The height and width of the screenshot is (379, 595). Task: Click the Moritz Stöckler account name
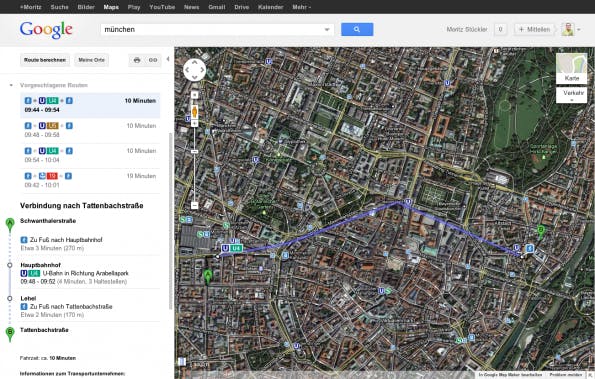pyautogui.click(x=467, y=29)
